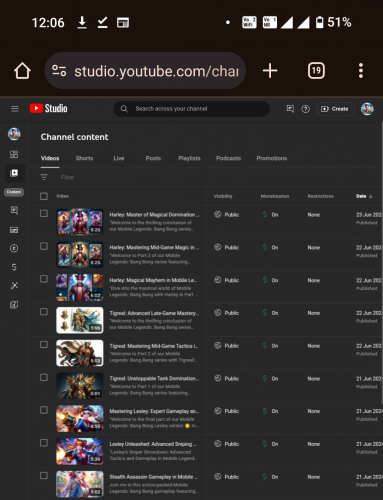The image size is (383, 500).
Task: Open the browser three-dot overflow menu
Action: [361, 71]
